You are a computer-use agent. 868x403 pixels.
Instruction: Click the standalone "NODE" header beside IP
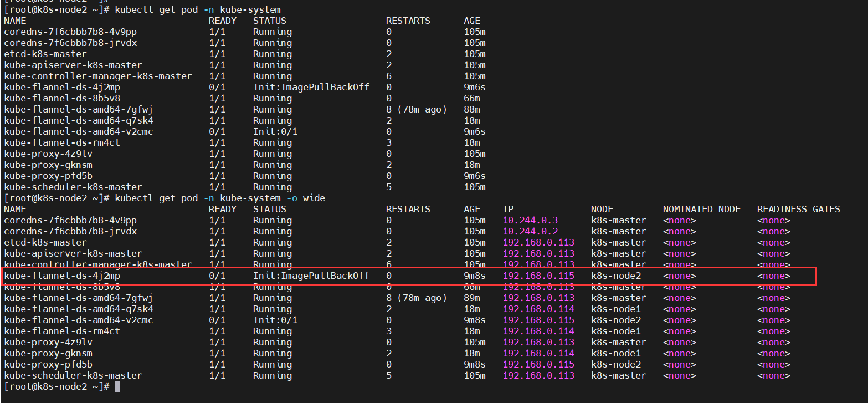point(602,209)
